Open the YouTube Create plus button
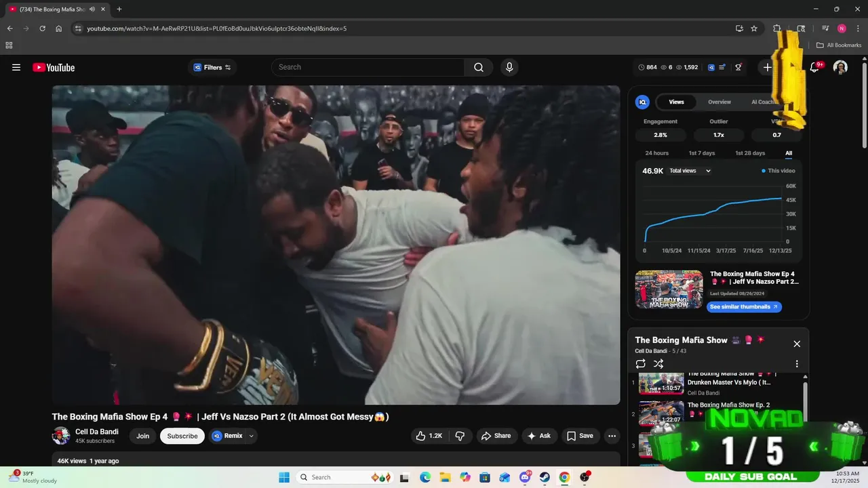Screen dimensions: 868x488 click(768, 67)
